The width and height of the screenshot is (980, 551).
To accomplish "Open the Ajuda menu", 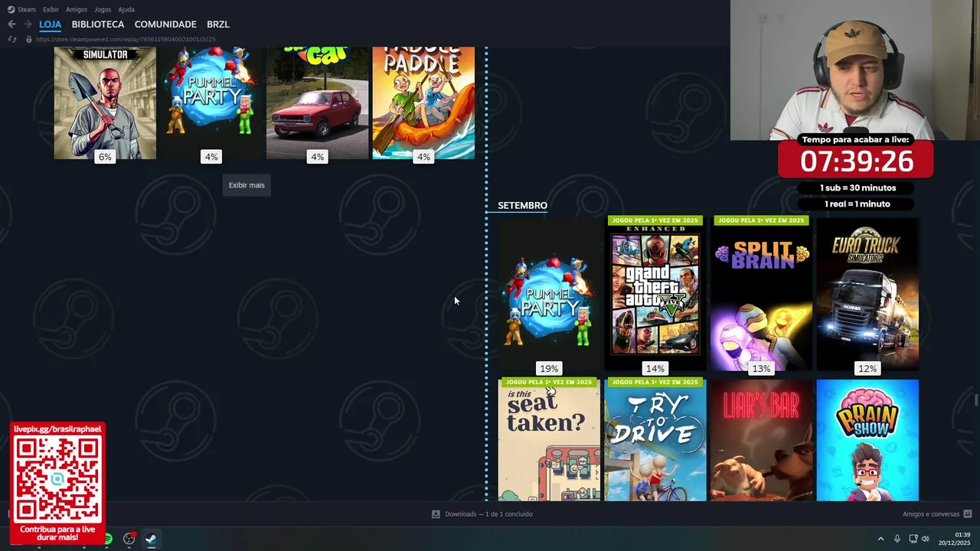I will pos(126,9).
